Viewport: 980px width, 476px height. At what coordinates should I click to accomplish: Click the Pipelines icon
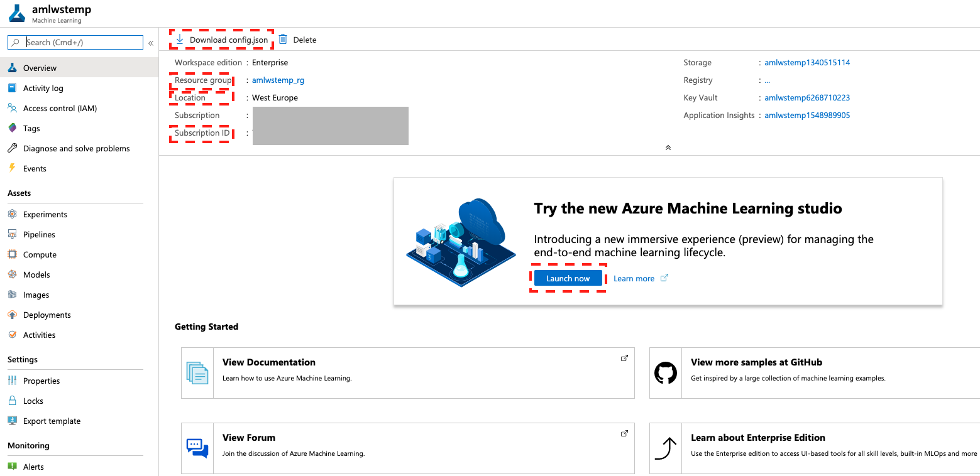(x=12, y=234)
